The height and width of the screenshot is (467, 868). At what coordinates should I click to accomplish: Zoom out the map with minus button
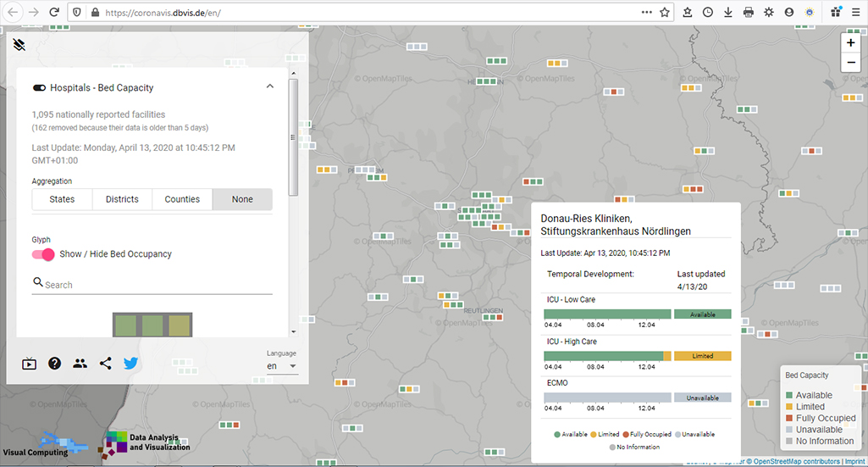pos(851,62)
